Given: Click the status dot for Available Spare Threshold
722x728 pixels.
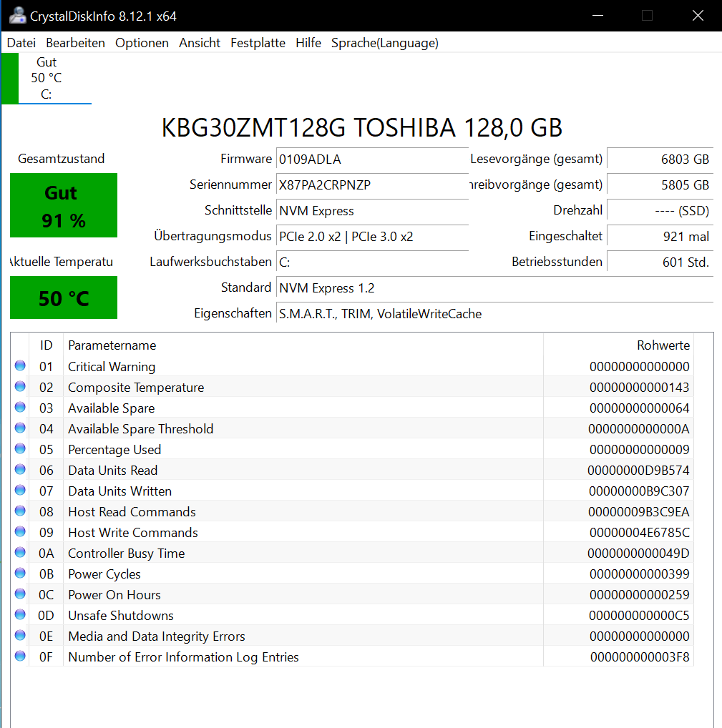Looking at the screenshot, I should tap(20, 428).
